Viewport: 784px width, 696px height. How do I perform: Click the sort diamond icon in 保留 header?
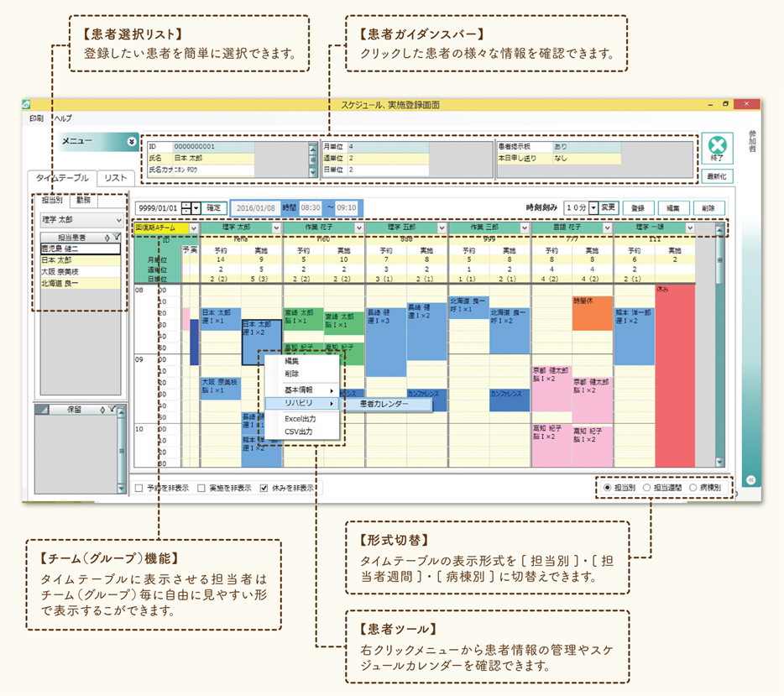[x=102, y=410]
